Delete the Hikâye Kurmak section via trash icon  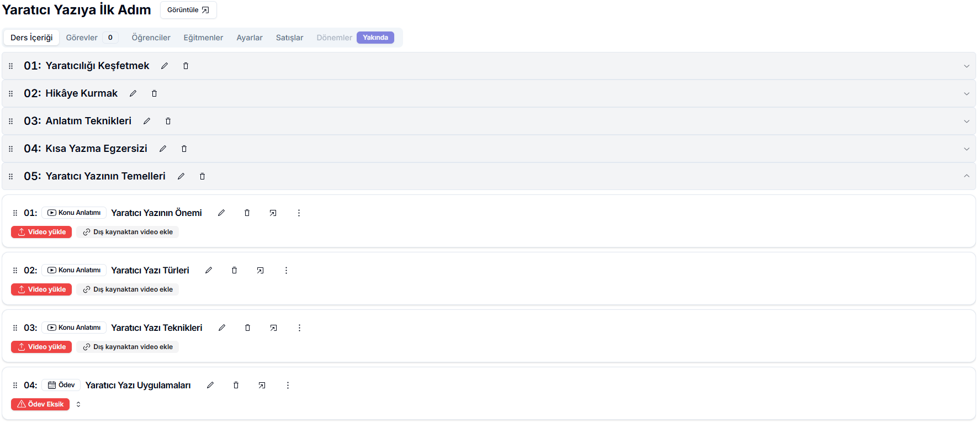tap(154, 93)
